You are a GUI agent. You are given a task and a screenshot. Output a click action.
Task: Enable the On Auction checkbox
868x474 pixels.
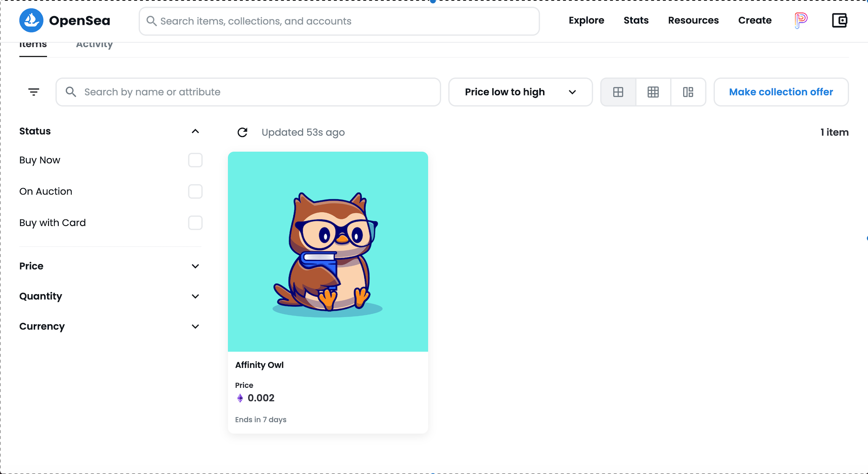coord(195,192)
